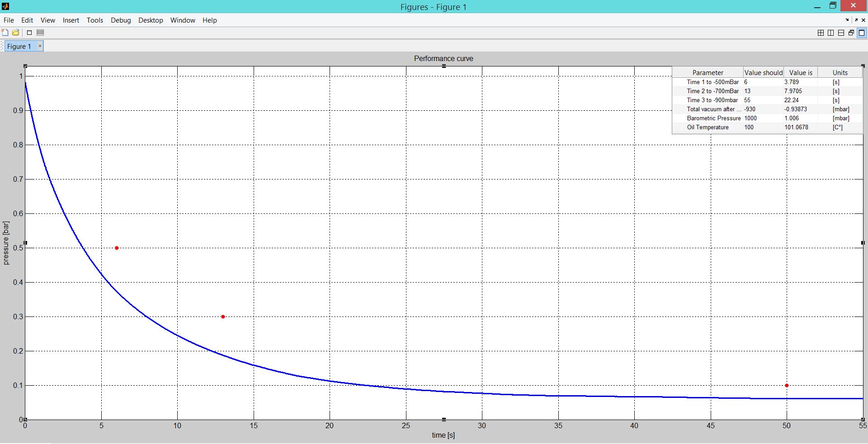
Task: Select the Left/Right Tile layout icon
Action: pos(830,33)
